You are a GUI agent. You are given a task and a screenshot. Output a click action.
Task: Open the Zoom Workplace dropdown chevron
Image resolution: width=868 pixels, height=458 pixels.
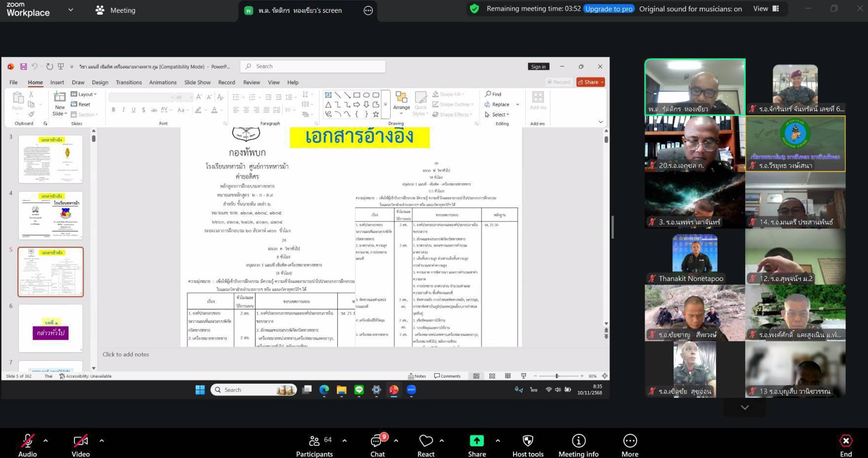(x=71, y=10)
